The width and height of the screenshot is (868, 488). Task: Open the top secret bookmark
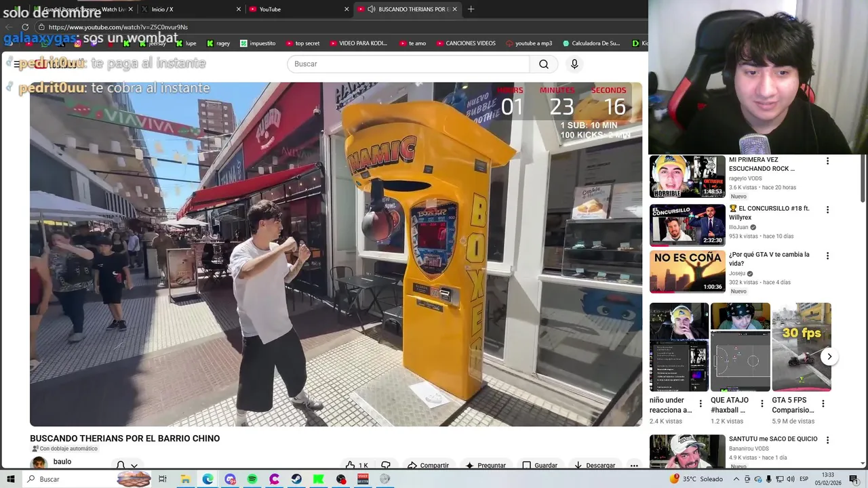tap(302, 43)
